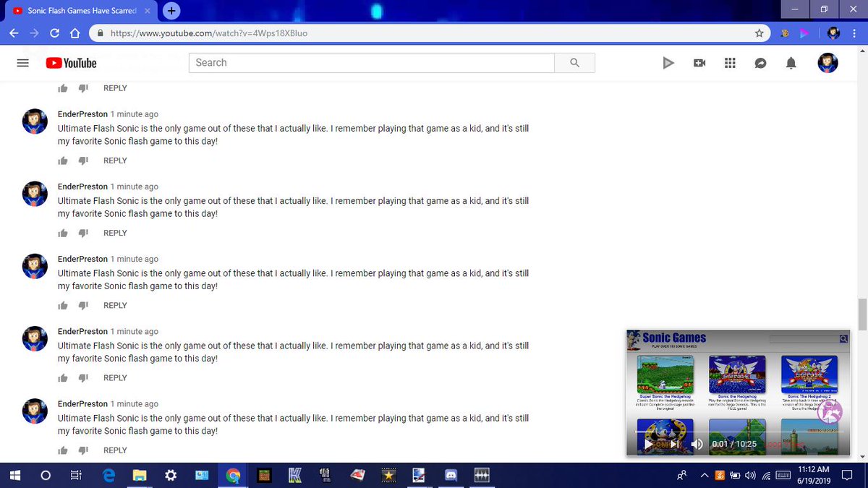Show hidden system tray icons
The image size is (868, 488).
coord(705,475)
